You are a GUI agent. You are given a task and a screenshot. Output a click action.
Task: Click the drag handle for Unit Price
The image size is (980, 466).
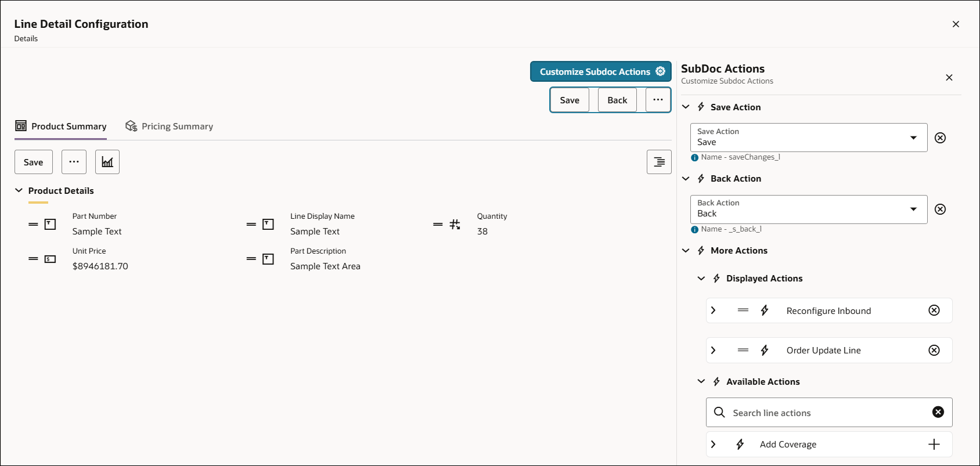(x=33, y=259)
